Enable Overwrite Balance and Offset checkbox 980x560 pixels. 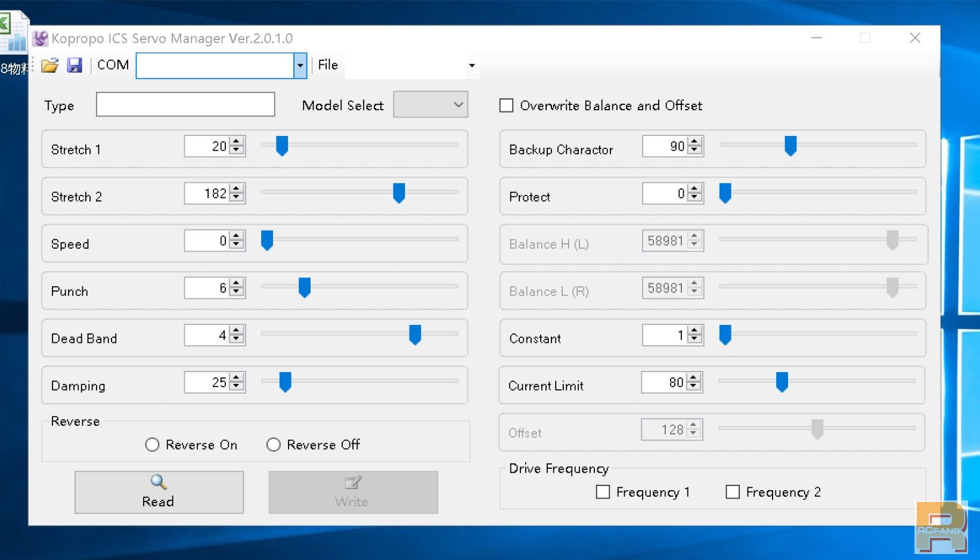506,106
